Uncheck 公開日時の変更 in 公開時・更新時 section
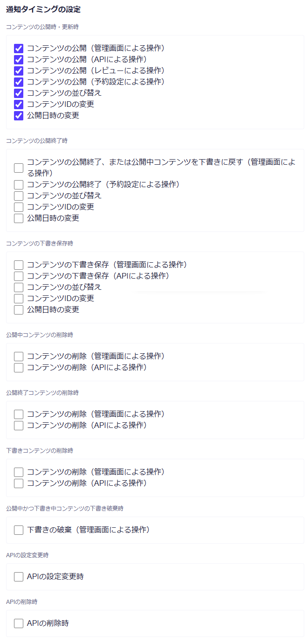The width and height of the screenshot is (308, 644). tap(19, 115)
